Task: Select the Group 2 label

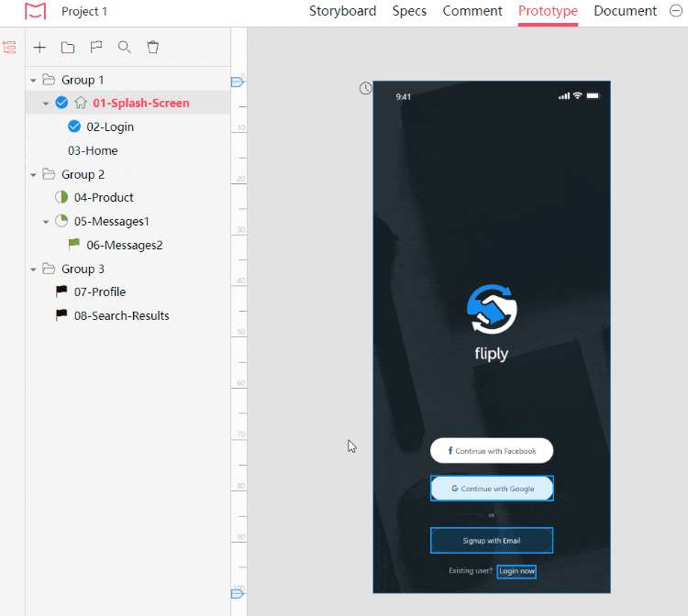Action: coord(83,174)
